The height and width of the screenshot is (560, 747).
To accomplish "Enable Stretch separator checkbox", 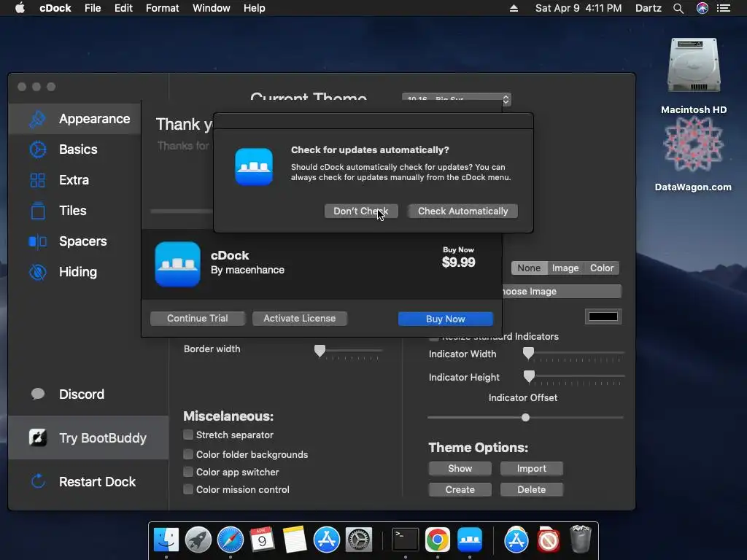I will [x=188, y=435].
